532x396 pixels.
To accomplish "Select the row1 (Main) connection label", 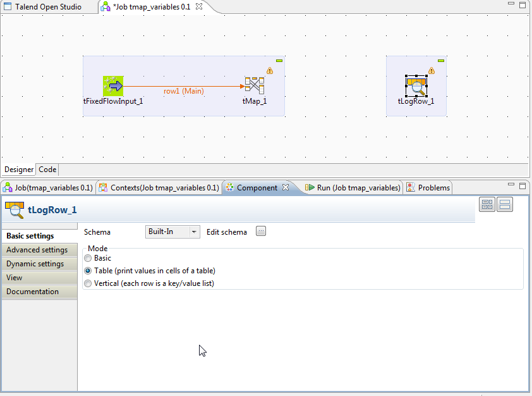I will (184, 91).
